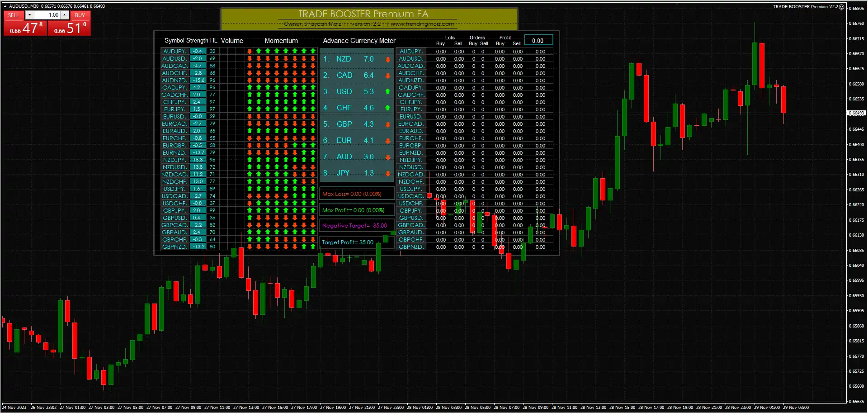Click USD's green up arrow in Currency Meter

387,92
